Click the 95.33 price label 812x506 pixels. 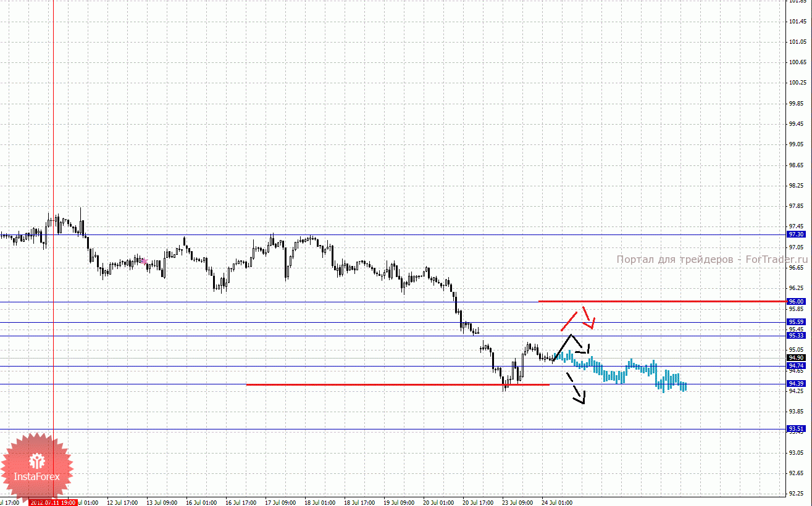tap(796, 335)
